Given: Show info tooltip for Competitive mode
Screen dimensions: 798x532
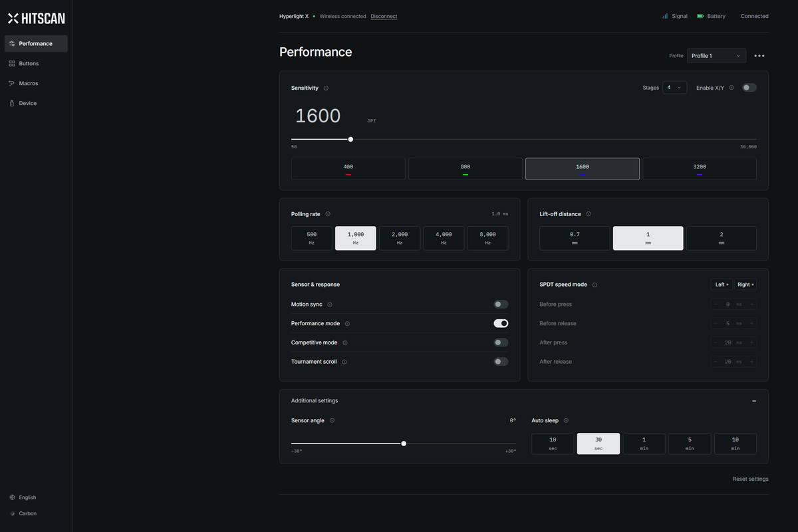Looking at the screenshot, I should pos(344,343).
